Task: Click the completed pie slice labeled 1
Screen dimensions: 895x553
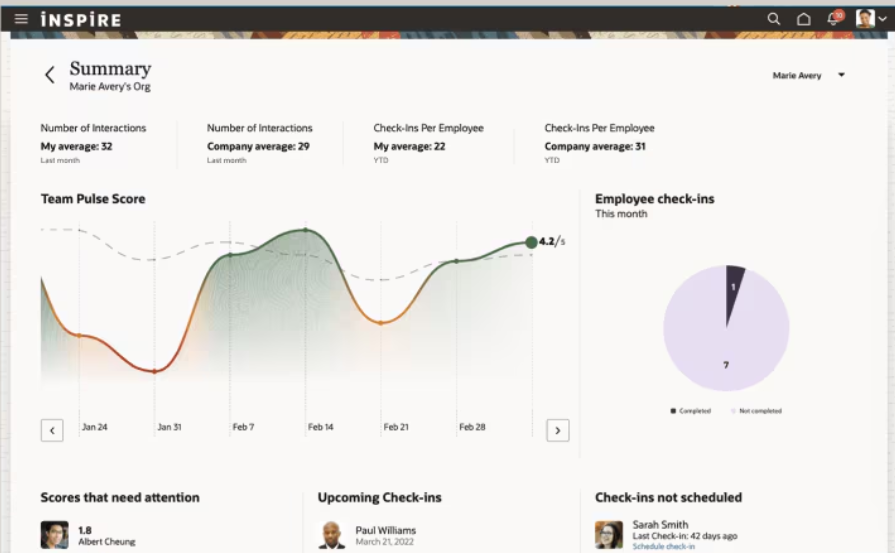Action: 733,288
